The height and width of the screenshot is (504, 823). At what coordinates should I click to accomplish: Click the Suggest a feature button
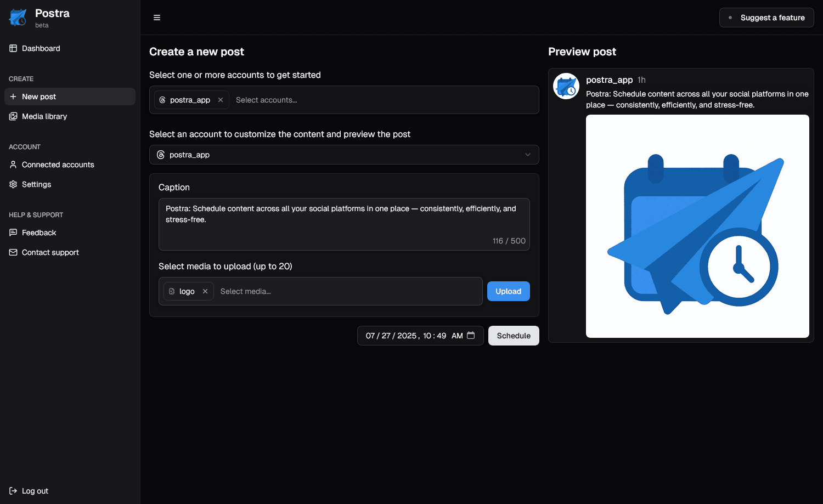[x=766, y=18]
